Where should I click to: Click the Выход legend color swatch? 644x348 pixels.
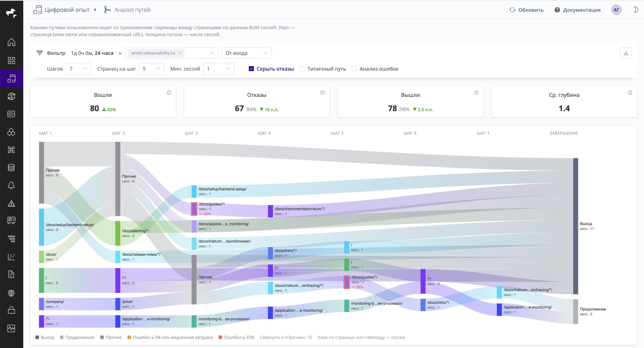(x=37, y=337)
